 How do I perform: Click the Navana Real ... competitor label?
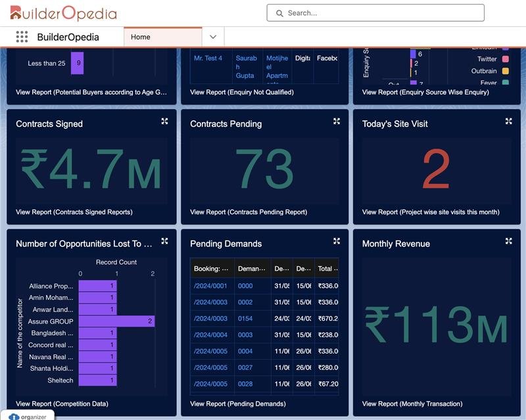pyautogui.click(x=51, y=357)
